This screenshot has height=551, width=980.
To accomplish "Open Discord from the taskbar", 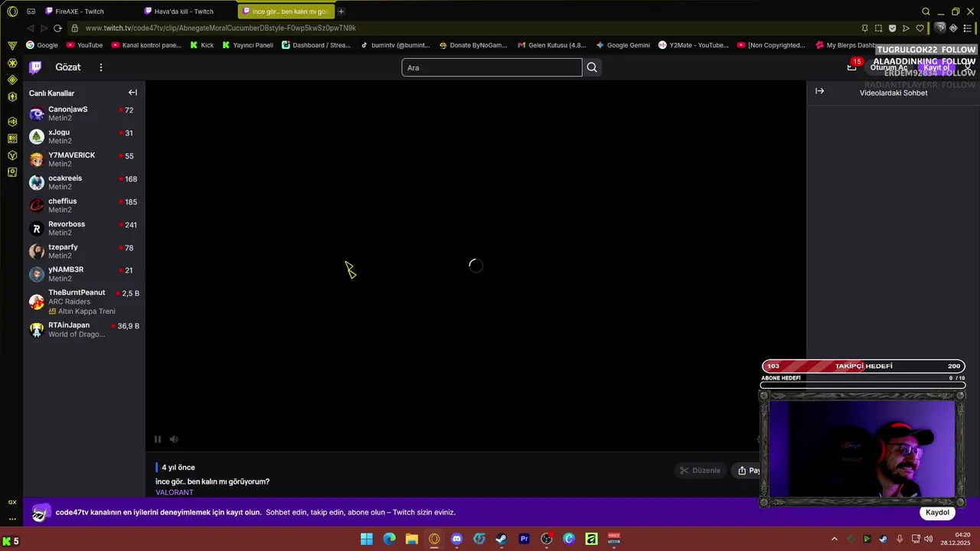I will tap(456, 539).
